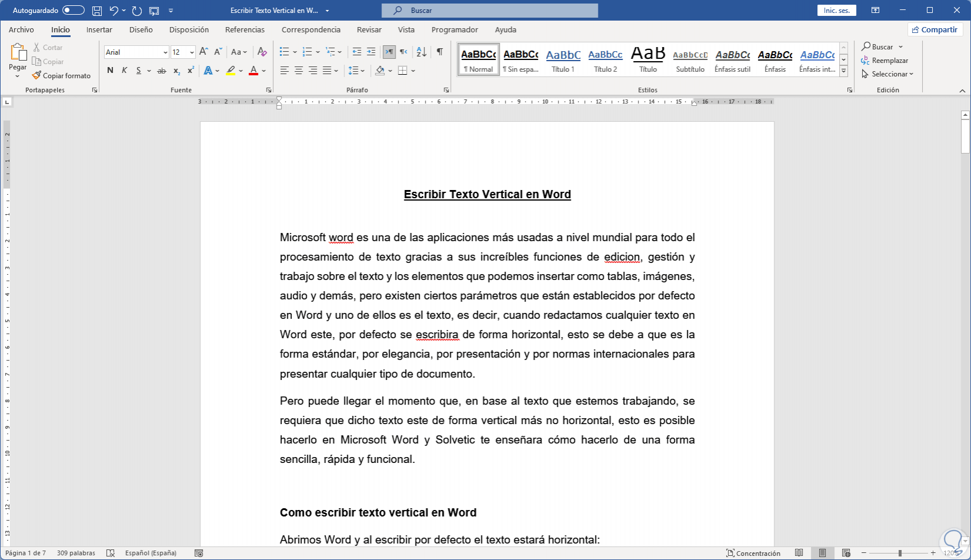Apply the red font color
Image resolution: width=971 pixels, height=560 pixels.
(254, 71)
